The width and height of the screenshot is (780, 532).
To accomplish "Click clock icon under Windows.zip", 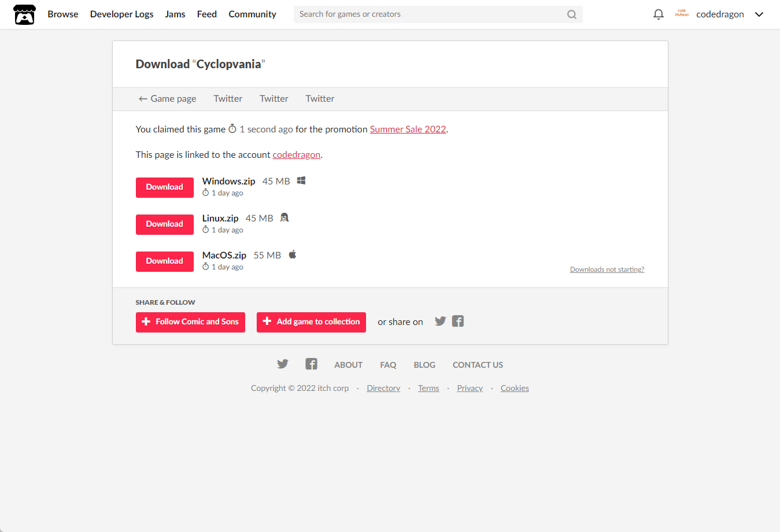I will (205, 193).
